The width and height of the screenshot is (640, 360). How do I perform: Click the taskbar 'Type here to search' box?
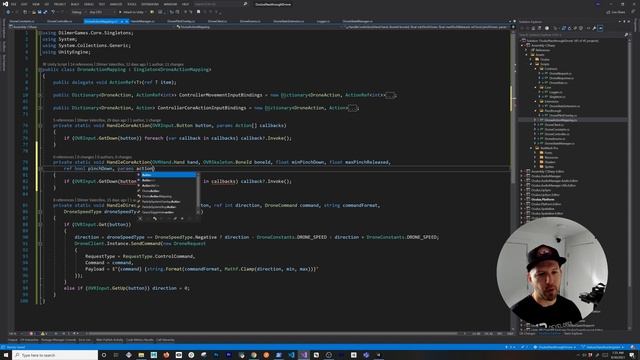[55, 355]
